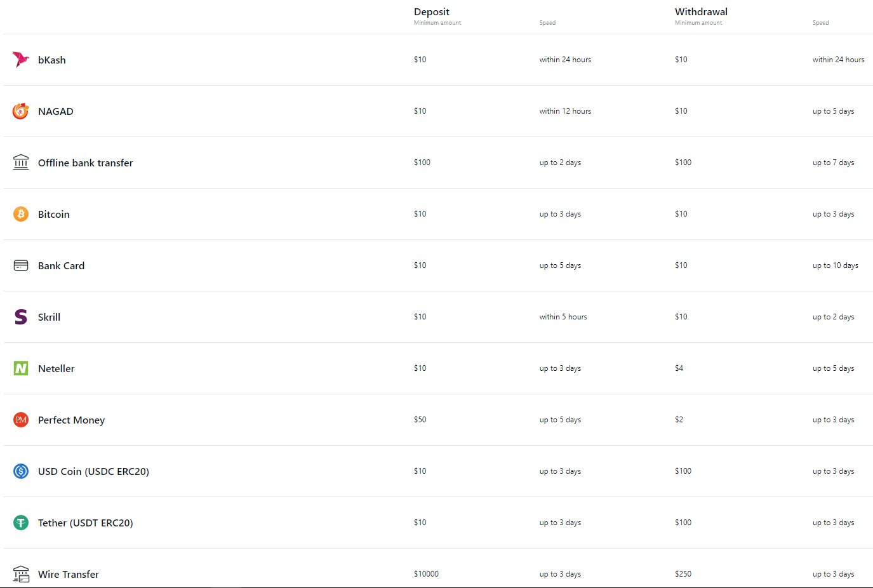Click the Wire Transfer bank icon
The width and height of the screenshot is (873, 588).
(21, 574)
